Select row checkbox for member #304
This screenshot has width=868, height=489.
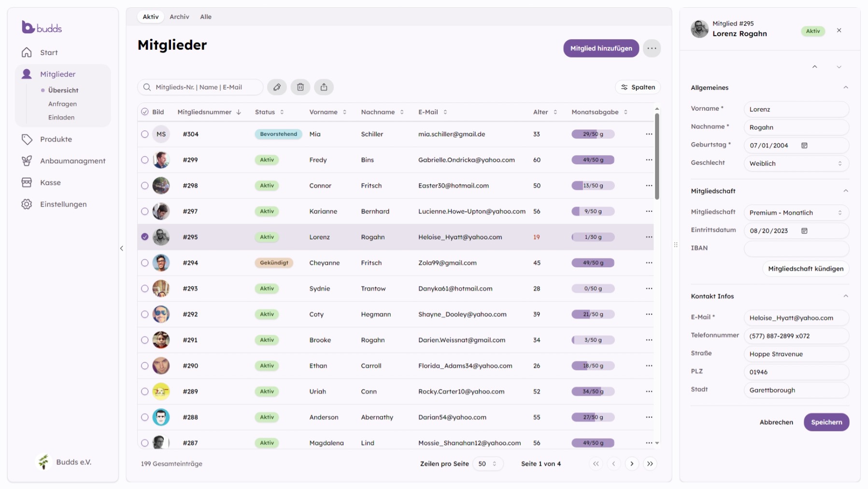pos(144,134)
